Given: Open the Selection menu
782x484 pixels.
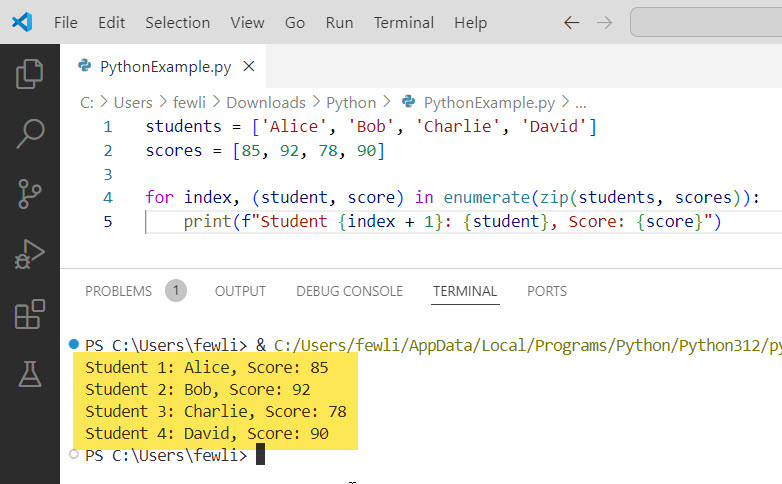Looking at the screenshot, I should (x=178, y=22).
